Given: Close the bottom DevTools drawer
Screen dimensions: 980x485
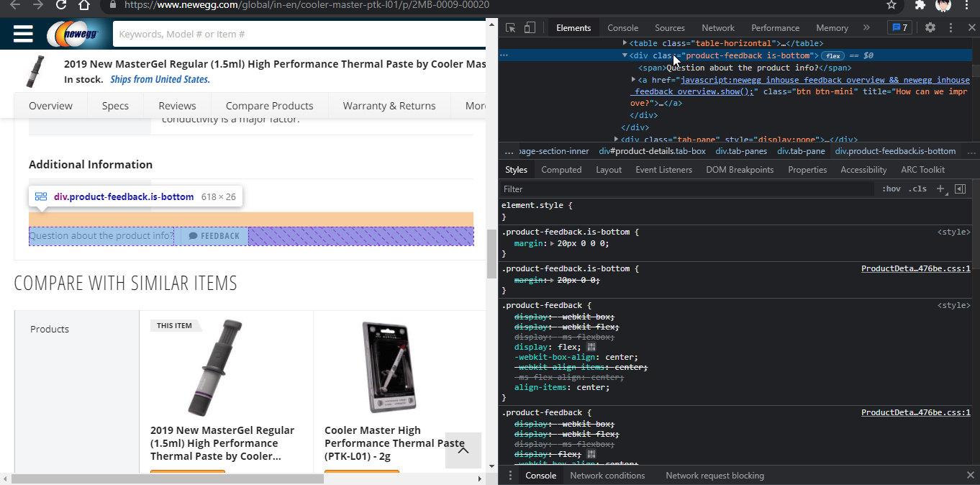Looking at the screenshot, I should point(970,476).
